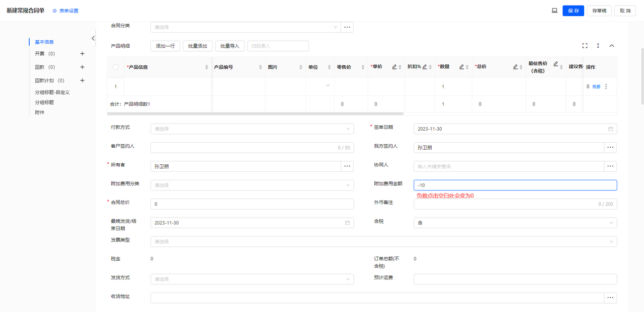Image resolution: width=644 pixels, height=312 pixels.
Task: Add a payment plan with the 回款计划 plus icon
Action: [x=83, y=80]
